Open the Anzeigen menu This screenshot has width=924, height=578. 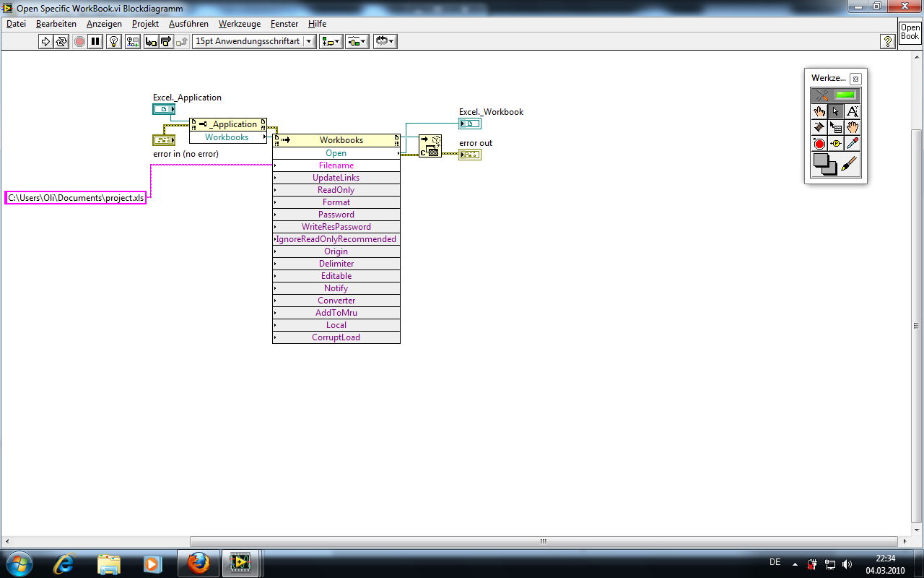[x=104, y=24]
